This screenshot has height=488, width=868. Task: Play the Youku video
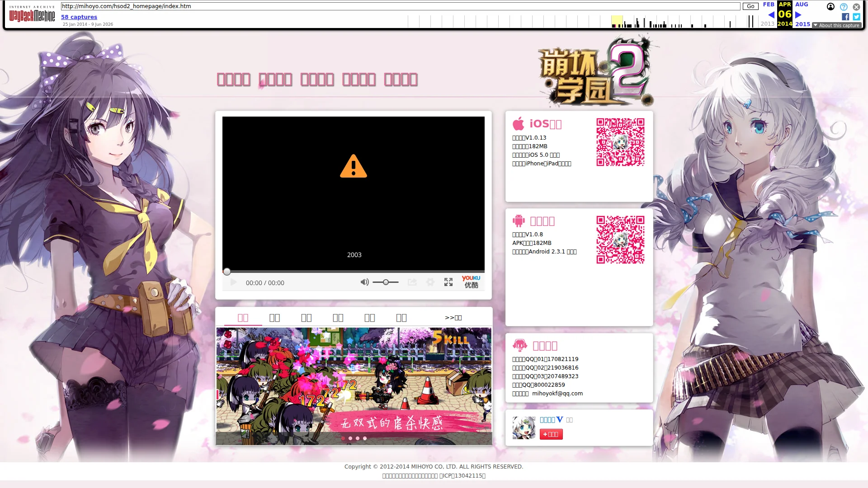(x=233, y=282)
